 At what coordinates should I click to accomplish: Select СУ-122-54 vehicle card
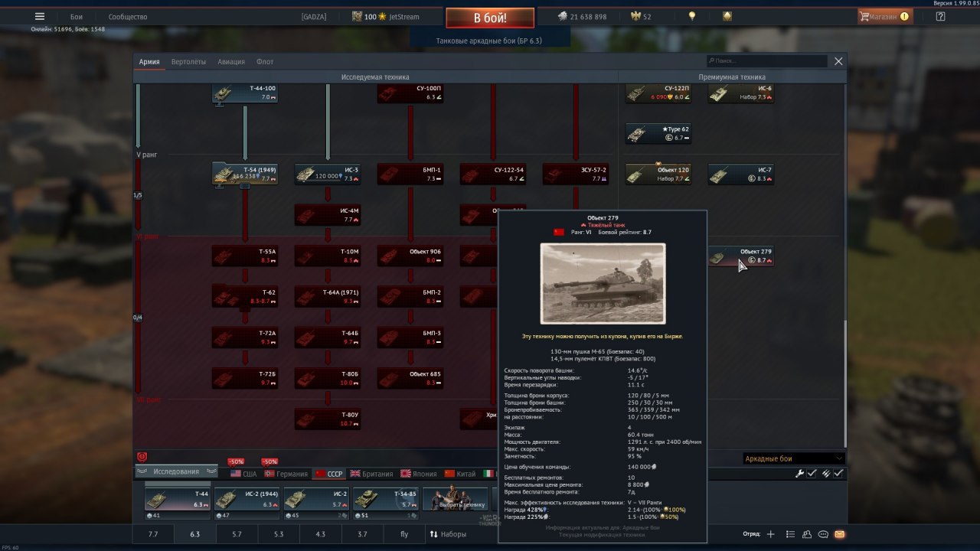tap(493, 174)
